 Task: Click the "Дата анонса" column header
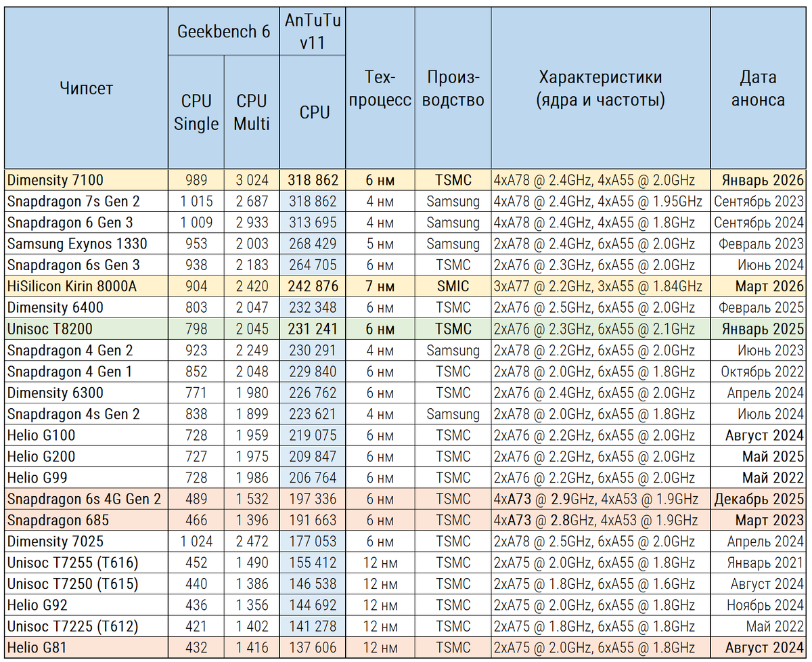click(758, 88)
